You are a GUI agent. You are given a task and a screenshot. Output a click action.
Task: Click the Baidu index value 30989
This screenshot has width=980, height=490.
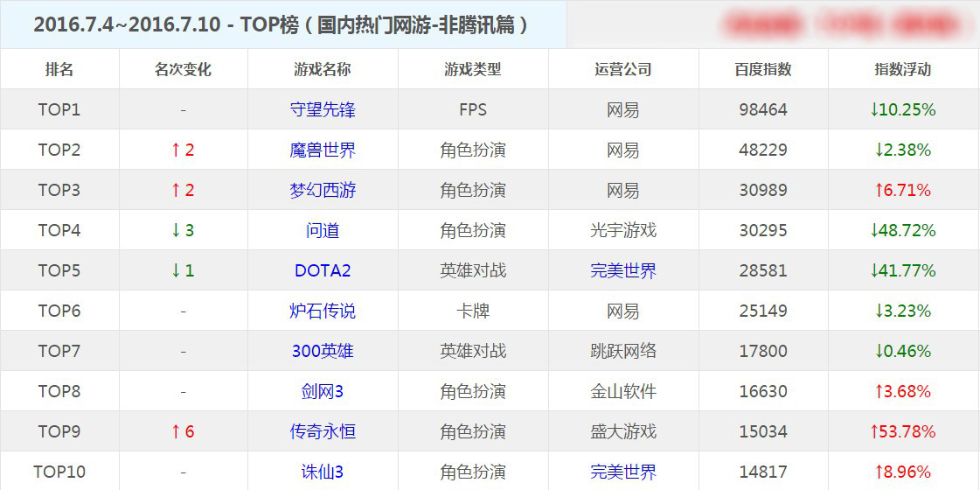tap(763, 190)
